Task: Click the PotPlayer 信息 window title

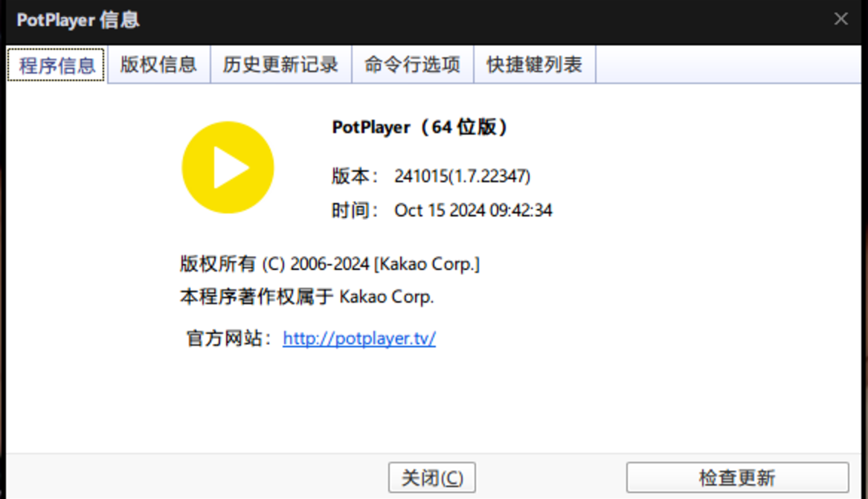Action: point(78,20)
